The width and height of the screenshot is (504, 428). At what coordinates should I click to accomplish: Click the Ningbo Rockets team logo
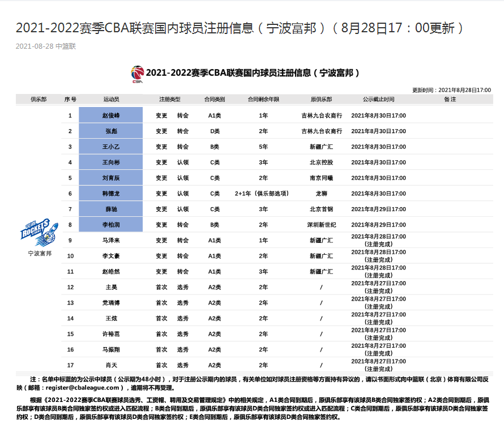point(39,233)
